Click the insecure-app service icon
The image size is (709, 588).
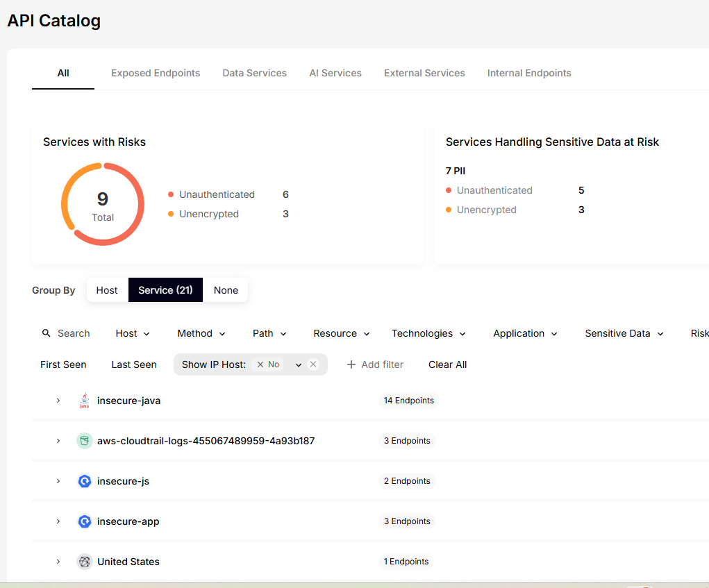click(84, 521)
